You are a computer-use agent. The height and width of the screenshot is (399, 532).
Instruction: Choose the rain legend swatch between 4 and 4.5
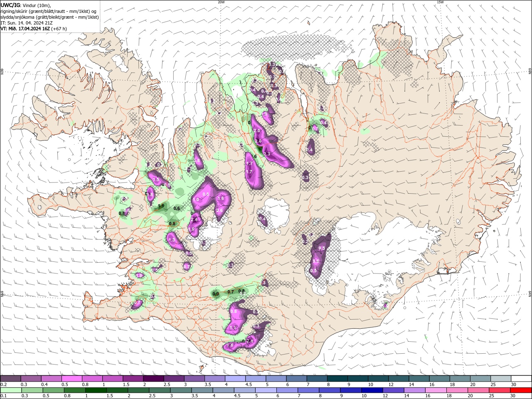[223, 390]
